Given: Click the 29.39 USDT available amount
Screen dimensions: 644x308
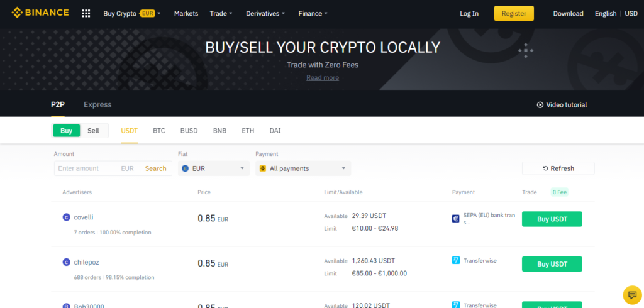Looking at the screenshot, I should [x=369, y=216].
